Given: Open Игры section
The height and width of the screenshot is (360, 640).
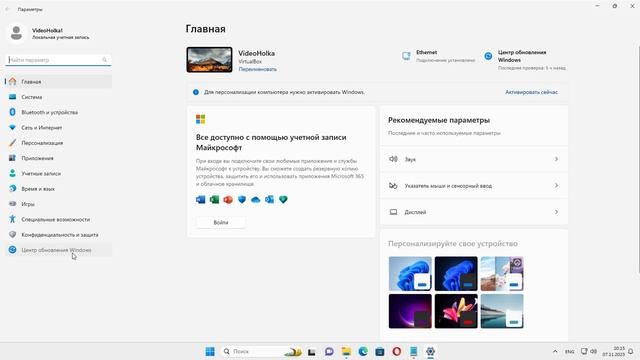Looking at the screenshot, I should [58, 204].
